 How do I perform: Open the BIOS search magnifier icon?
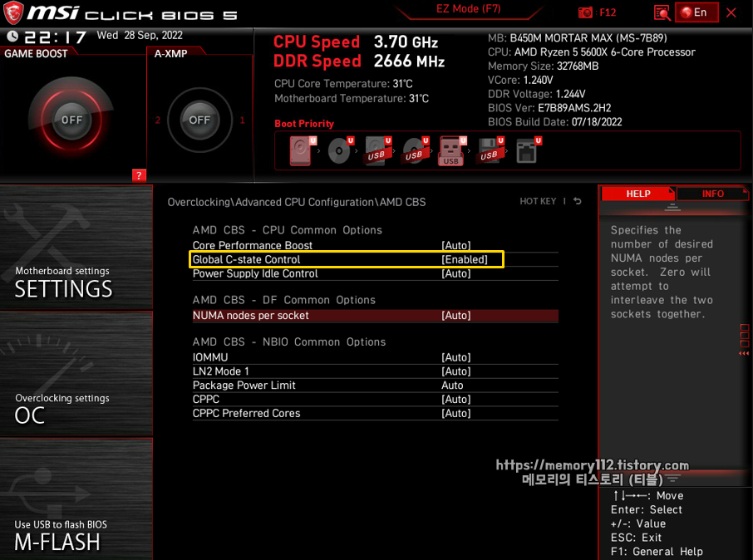[662, 13]
